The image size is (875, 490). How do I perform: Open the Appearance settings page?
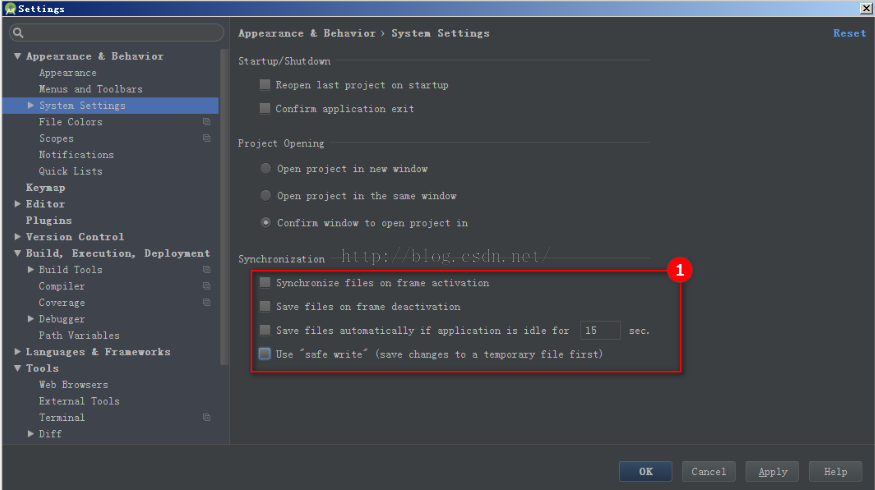tap(68, 73)
